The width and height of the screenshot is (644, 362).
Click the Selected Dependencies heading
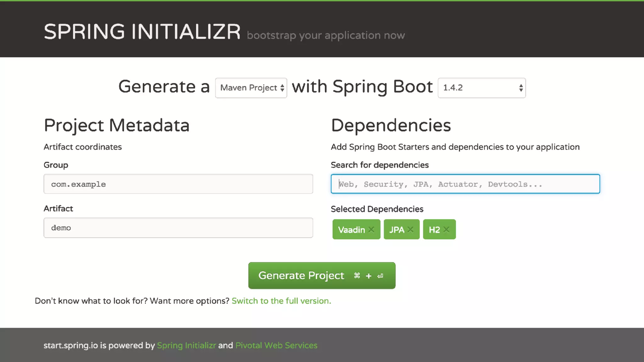pyautogui.click(x=377, y=209)
